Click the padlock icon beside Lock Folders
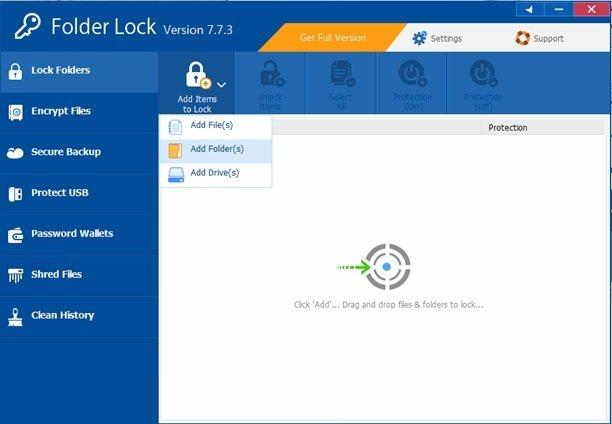 tap(15, 72)
